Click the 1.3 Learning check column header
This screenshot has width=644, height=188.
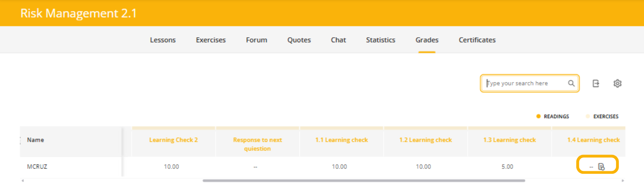pyautogui.click(x=509, y=140)
